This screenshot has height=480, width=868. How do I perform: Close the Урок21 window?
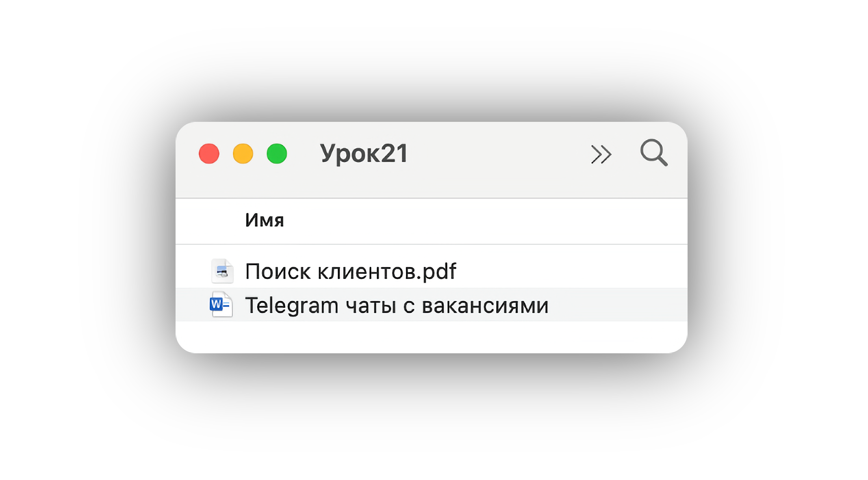point(209,154)
